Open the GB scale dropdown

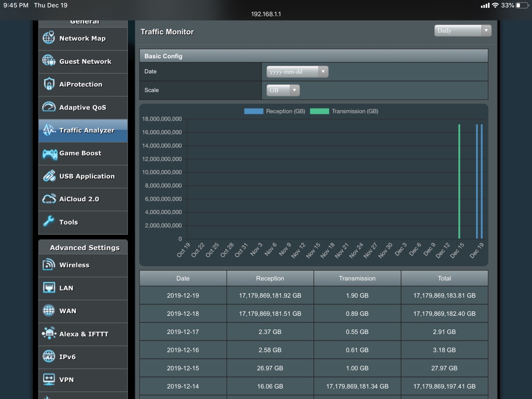point(283,90)
